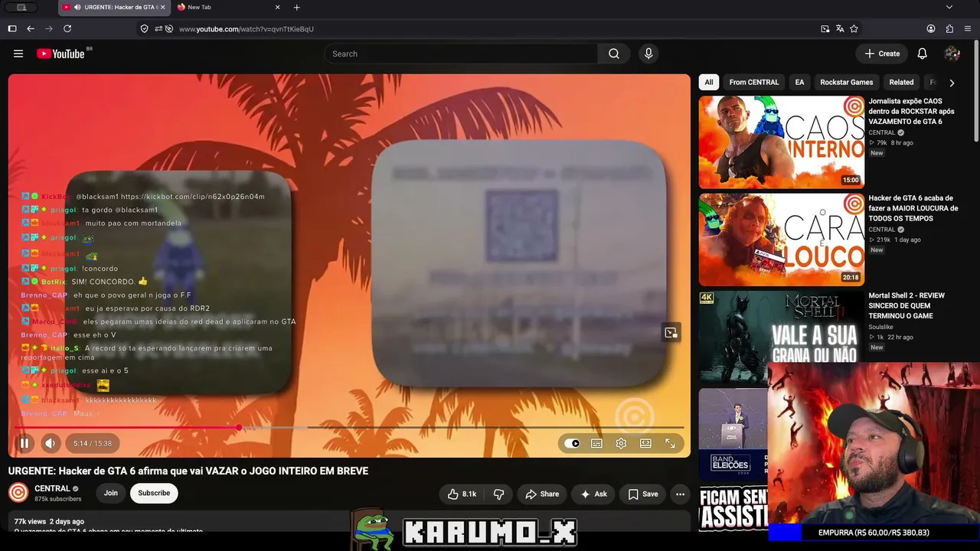
Task: Click the macOS Screen Sharing pill in the title bar
Action: 21,8
